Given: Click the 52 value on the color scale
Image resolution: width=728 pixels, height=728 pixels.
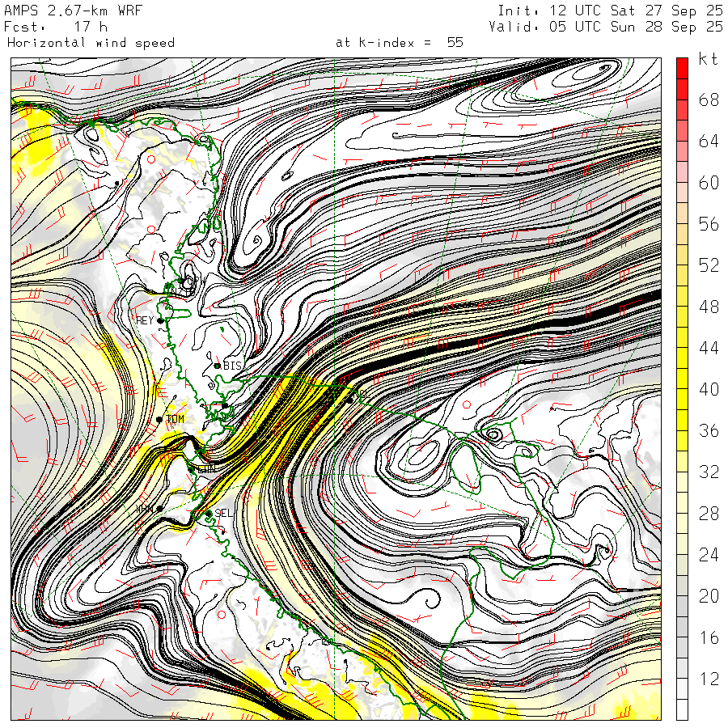Looking at the screenshot, I should (x=709, y=265).
